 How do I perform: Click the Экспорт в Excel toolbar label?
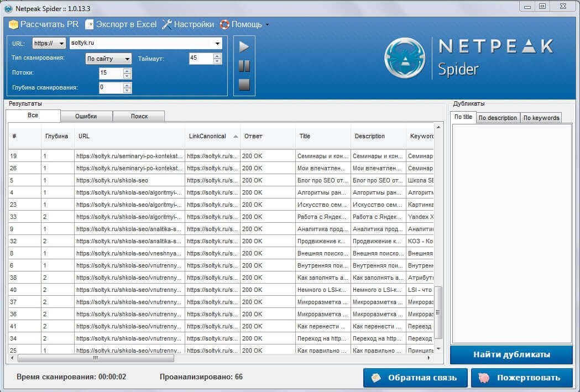[127, 24]
